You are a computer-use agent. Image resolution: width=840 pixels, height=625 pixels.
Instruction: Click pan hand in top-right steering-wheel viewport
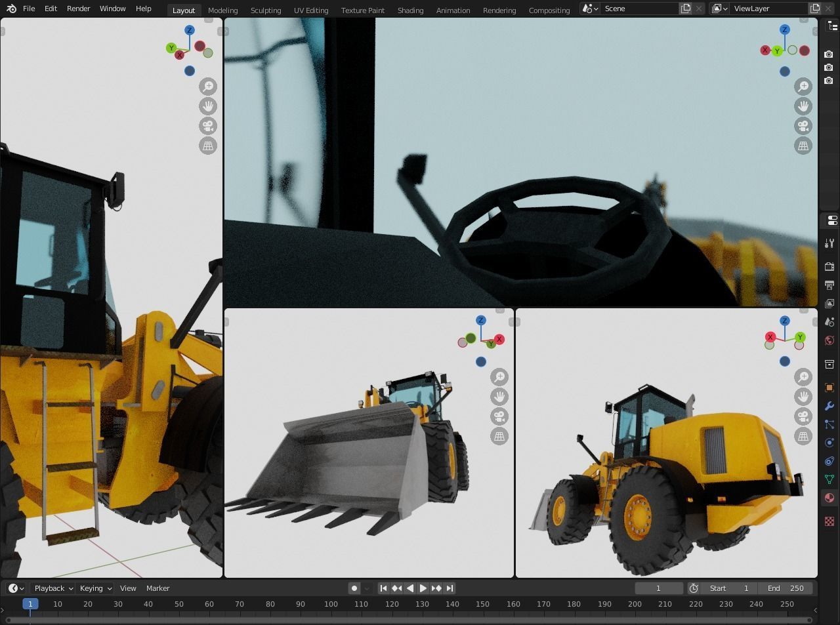coord(803,106)
